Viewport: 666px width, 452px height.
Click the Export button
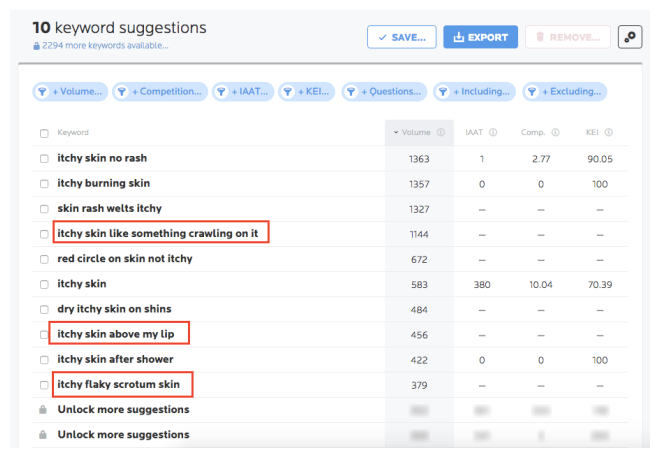pos(480,37)
